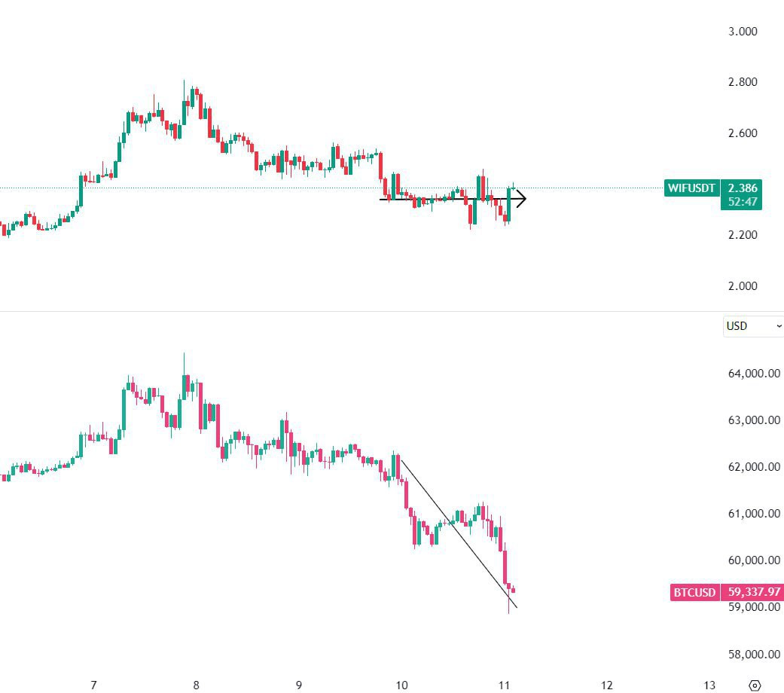Open the chart settings hexagon icon

click(x=755, y=685)
